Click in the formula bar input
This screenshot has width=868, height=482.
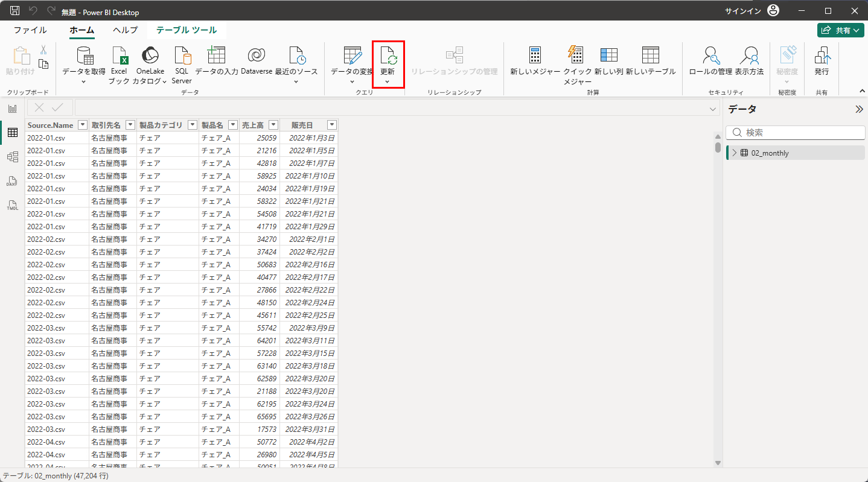point(392,108)
